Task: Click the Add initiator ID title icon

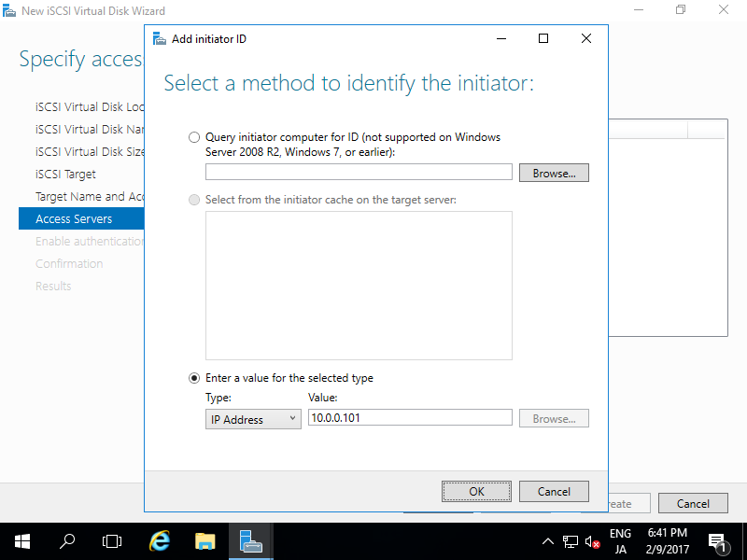Action: [x=160, y=39]
